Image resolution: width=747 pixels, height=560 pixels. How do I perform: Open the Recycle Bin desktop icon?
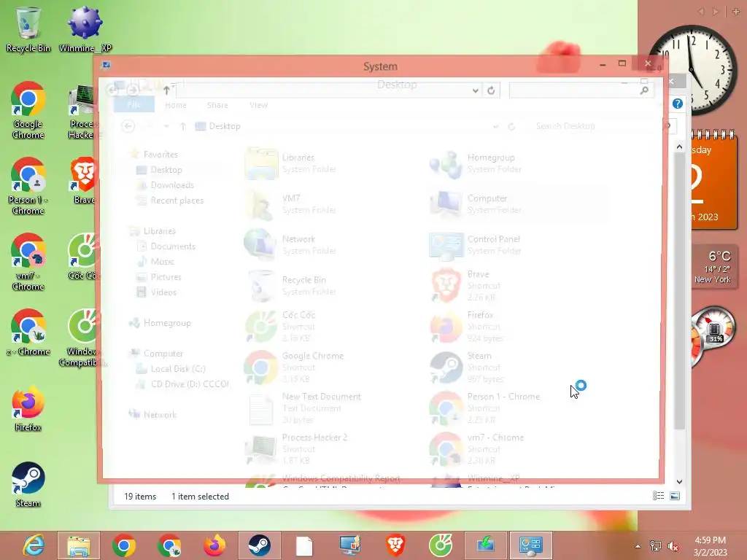tap(28, 29)
